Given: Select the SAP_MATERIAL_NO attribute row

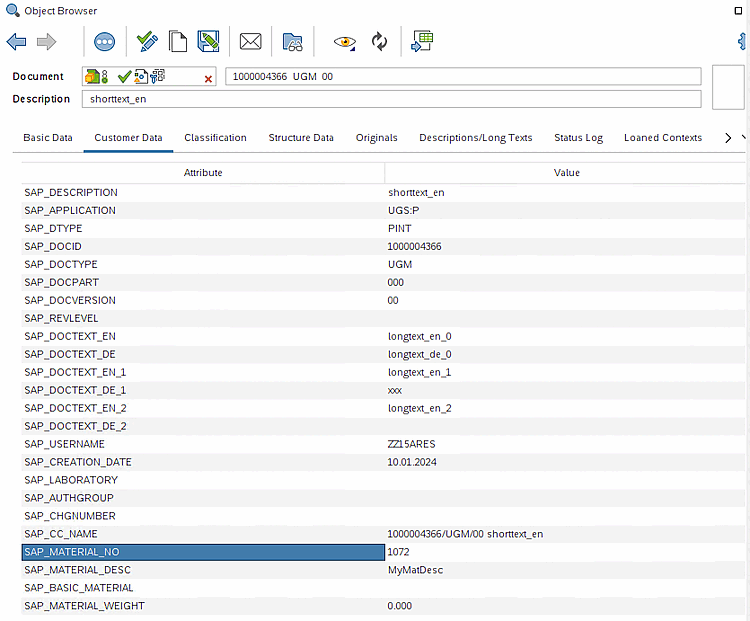Looking at the screenshot, I should pos(203,552).
